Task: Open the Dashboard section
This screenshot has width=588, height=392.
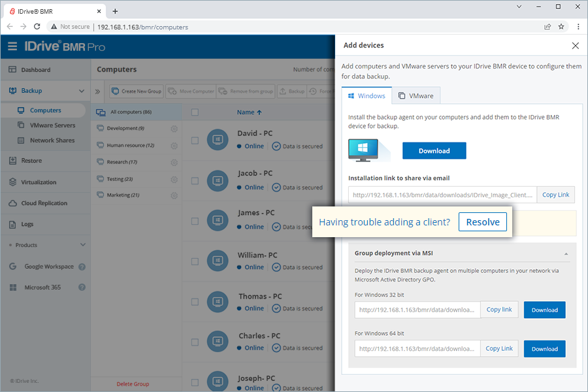Action: [36, 70]
